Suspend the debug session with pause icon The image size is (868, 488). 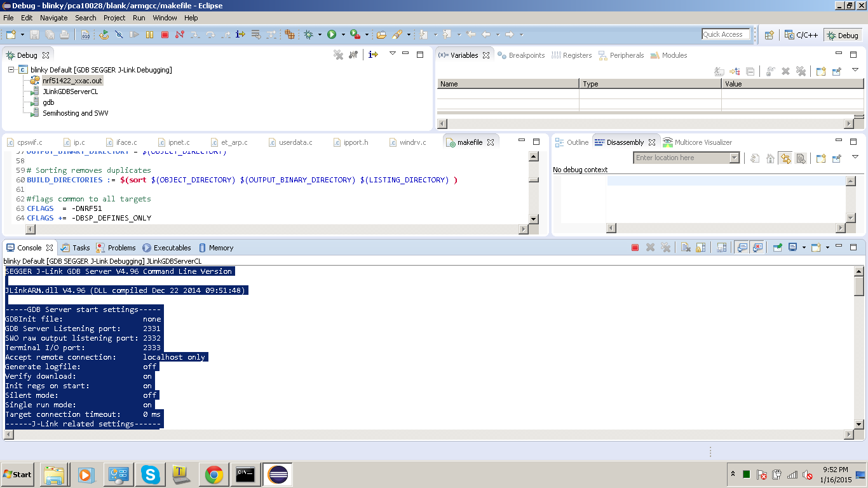[150, 34]
